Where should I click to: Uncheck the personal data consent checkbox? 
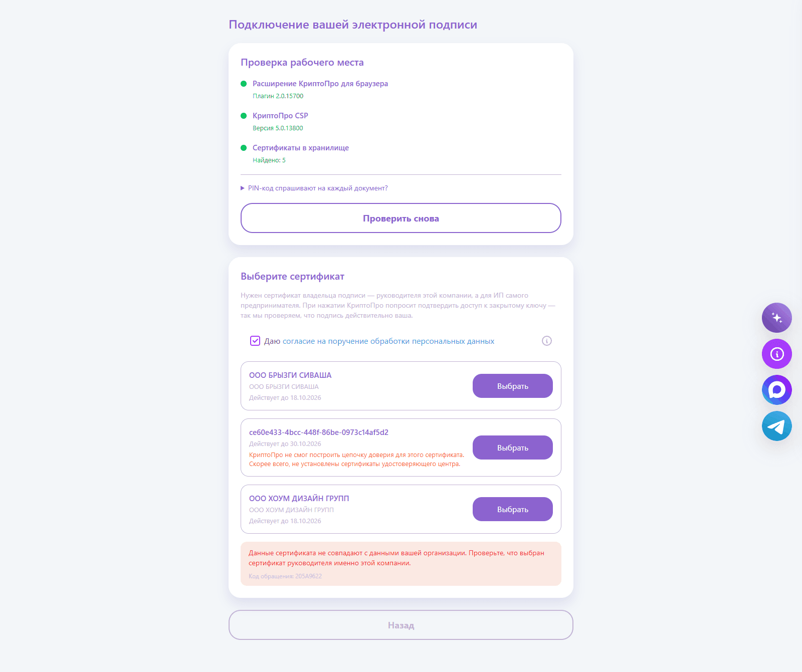click(x=255, y=341)
